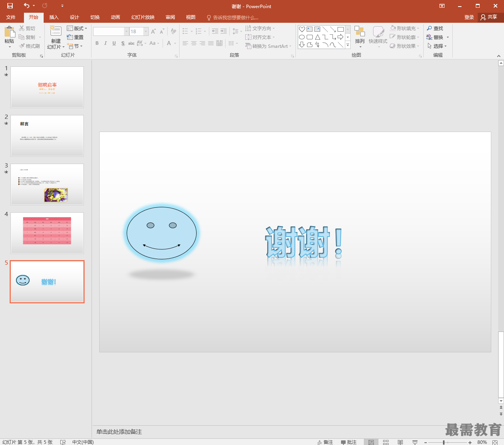
Task: Select the down arrow shape in gallery
Action: 302,45
